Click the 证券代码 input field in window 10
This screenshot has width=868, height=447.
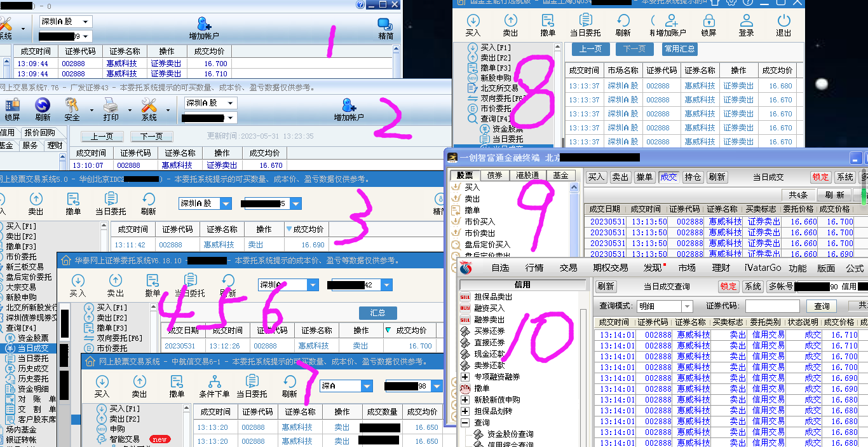(x=772, y=306)
